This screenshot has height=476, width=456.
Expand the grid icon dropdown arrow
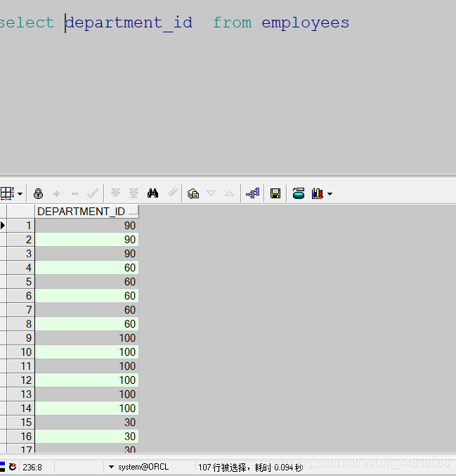[20, 193]
